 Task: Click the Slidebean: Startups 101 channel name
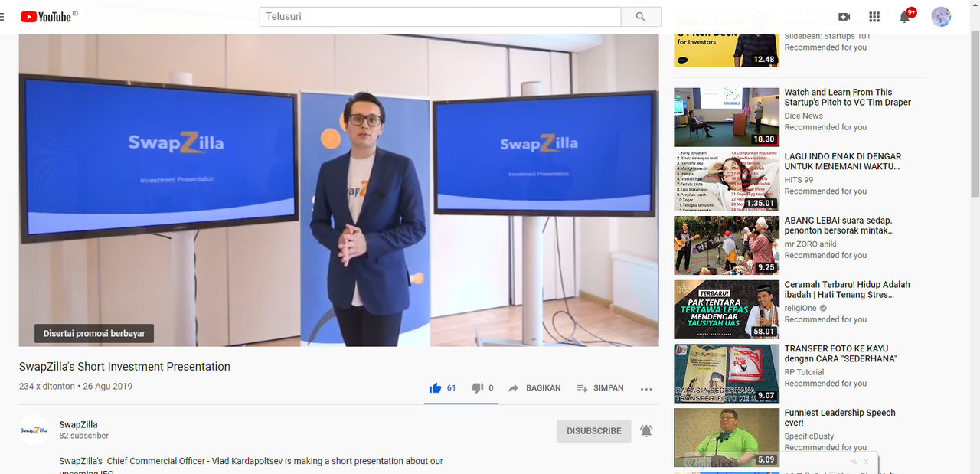[827, 37]
